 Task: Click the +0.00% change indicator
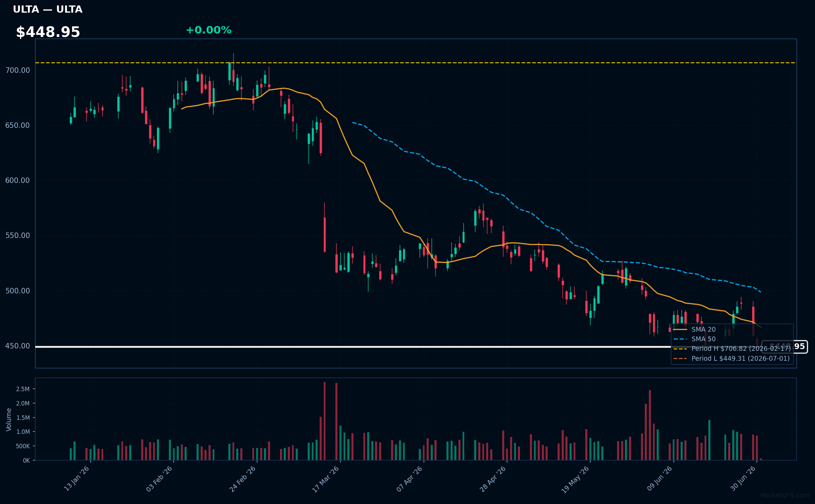click(209, 30)
